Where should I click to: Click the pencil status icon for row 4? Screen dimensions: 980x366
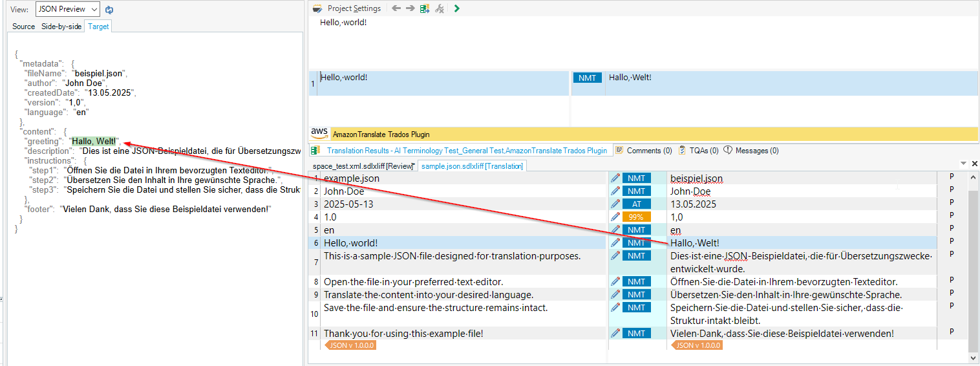[x=615, y=217]
